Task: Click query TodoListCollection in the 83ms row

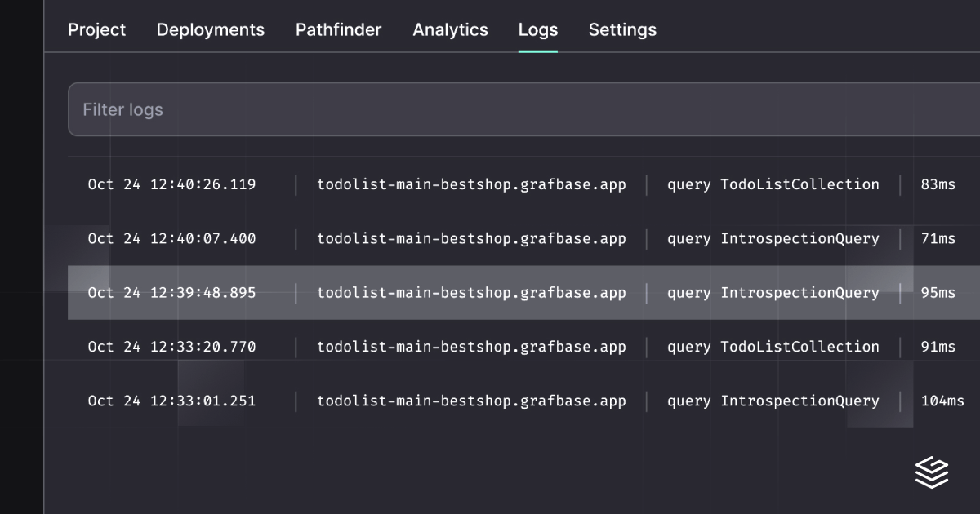Action: [773, 184]
